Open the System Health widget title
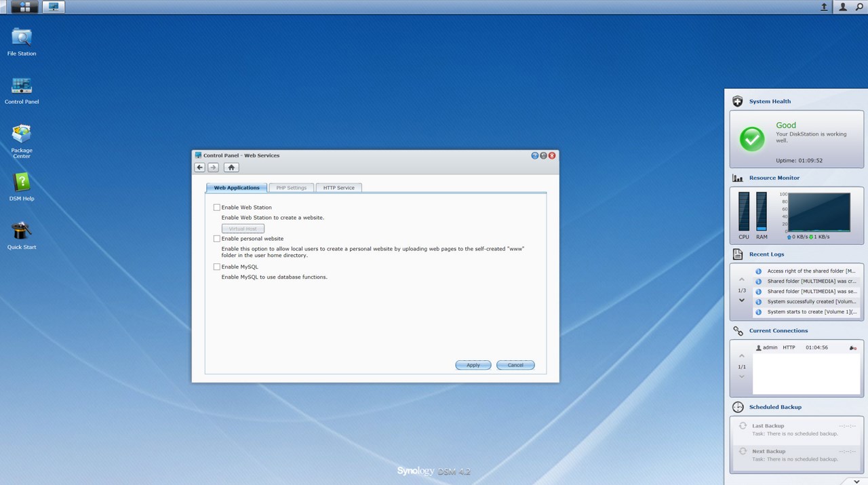The image size is (868, 485). tap(770, 101)
